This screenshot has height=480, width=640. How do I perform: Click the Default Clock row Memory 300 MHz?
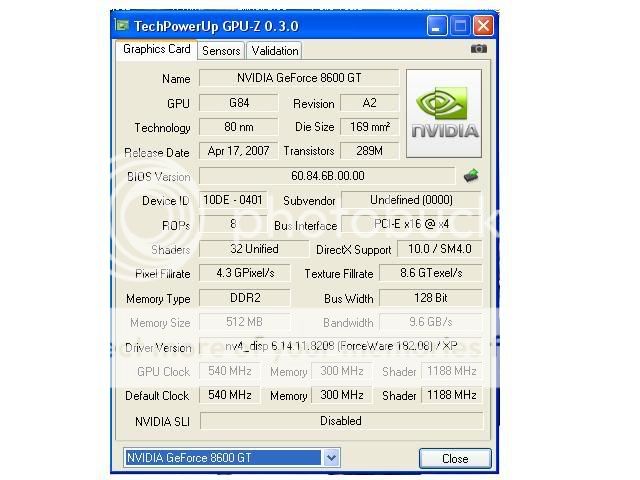pyautogui.click(x=342, y=395)
